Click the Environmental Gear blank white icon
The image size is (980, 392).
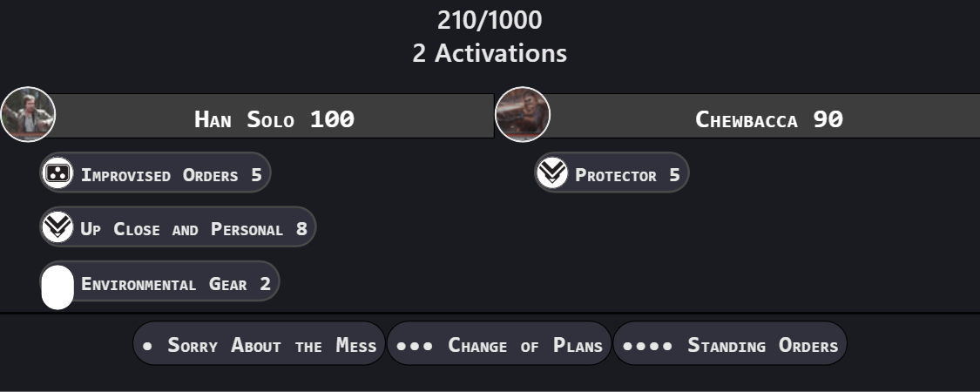[x=57, y=287]
